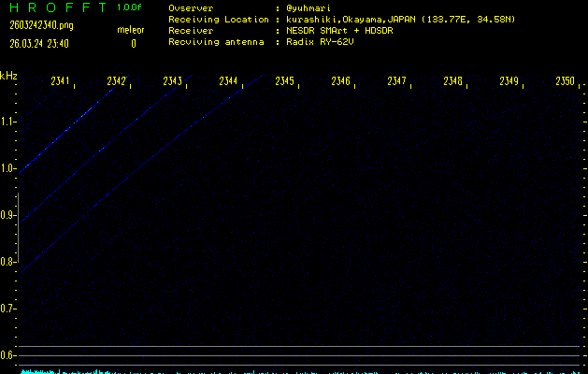Click the meteor count label

point(131,31)
